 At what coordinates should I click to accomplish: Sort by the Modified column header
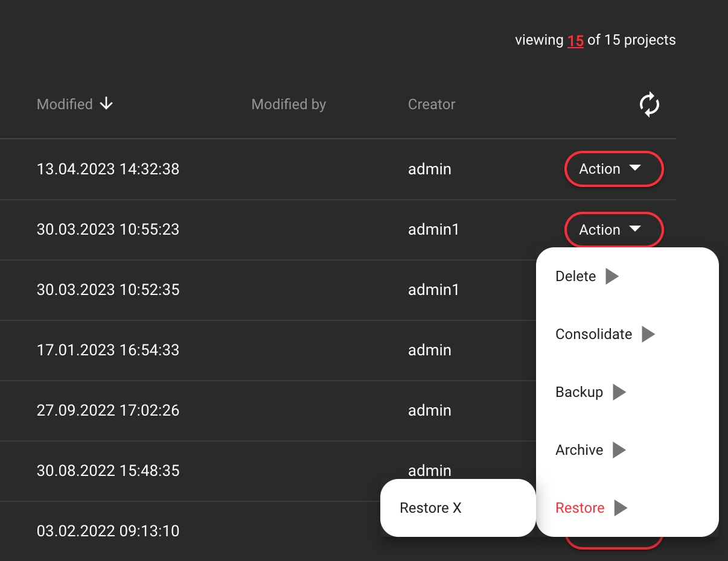point(65,104)
